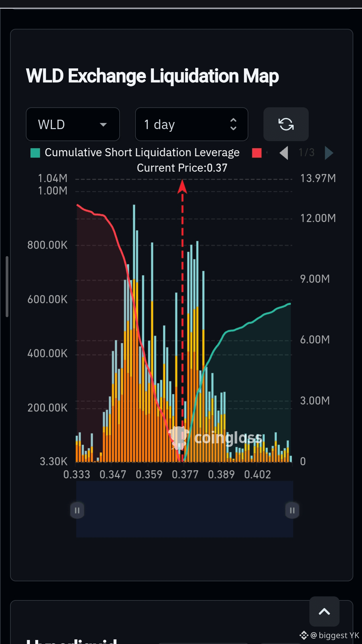Move the right range slider handle

(x=292, y=510)
